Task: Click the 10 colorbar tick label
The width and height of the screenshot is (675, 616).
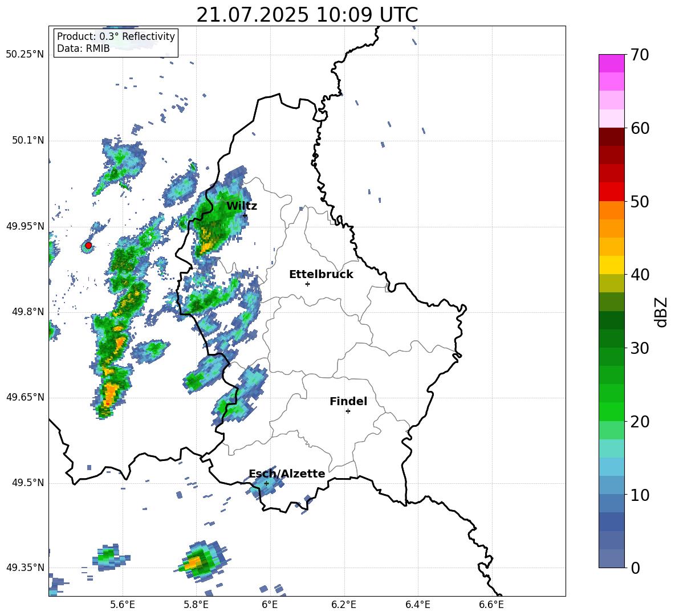Action: [x=640, y=495]
